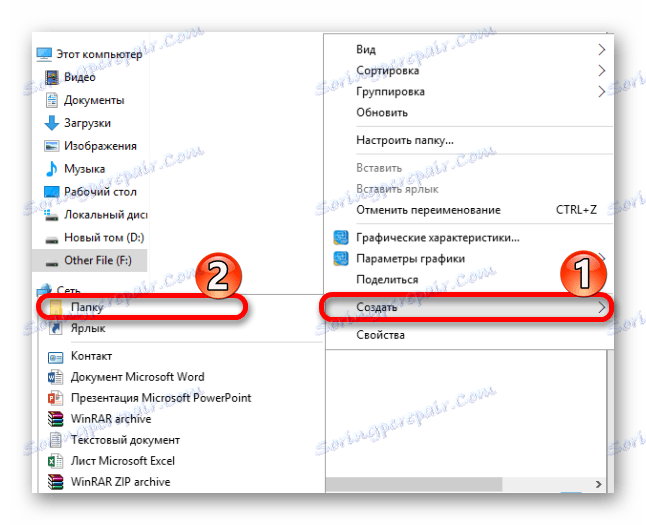Click the horizontal scrollbar right arrow
646x525 pixels.
[599, 484]
